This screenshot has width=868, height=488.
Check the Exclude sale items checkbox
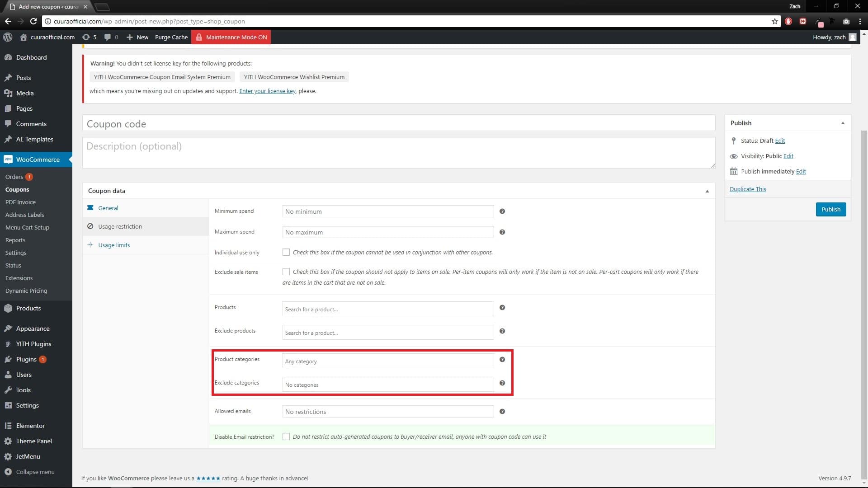pyautogui.click(x=286, y=272)
